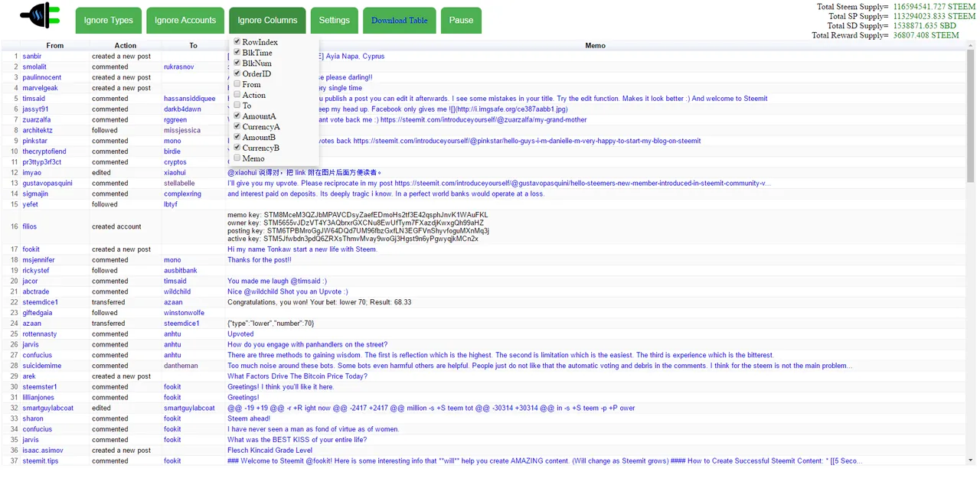Click the Total Reward Supply value
The height and width of the screenshot is (498, 980).
(x=926, y=35)
